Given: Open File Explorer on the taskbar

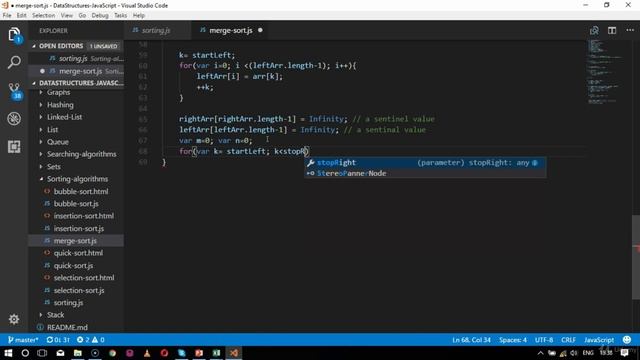Looking at the screenshot, I should click(x=78, y=353).
